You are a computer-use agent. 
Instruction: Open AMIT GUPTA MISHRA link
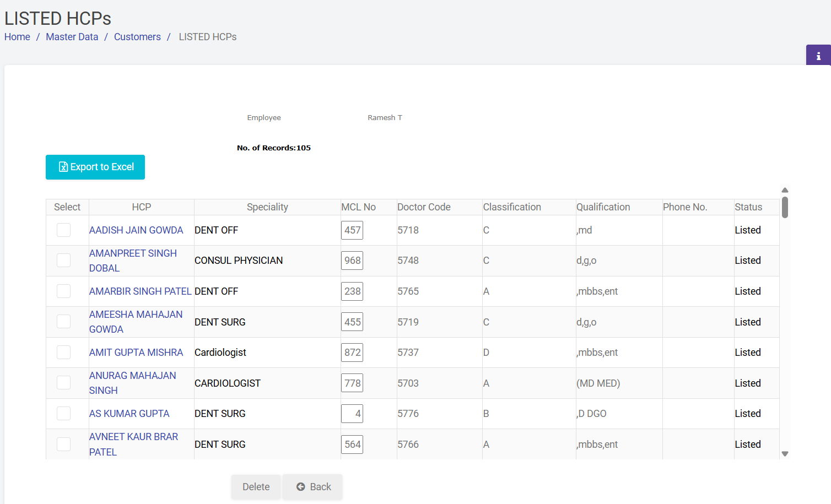click(x=136, y=353)
